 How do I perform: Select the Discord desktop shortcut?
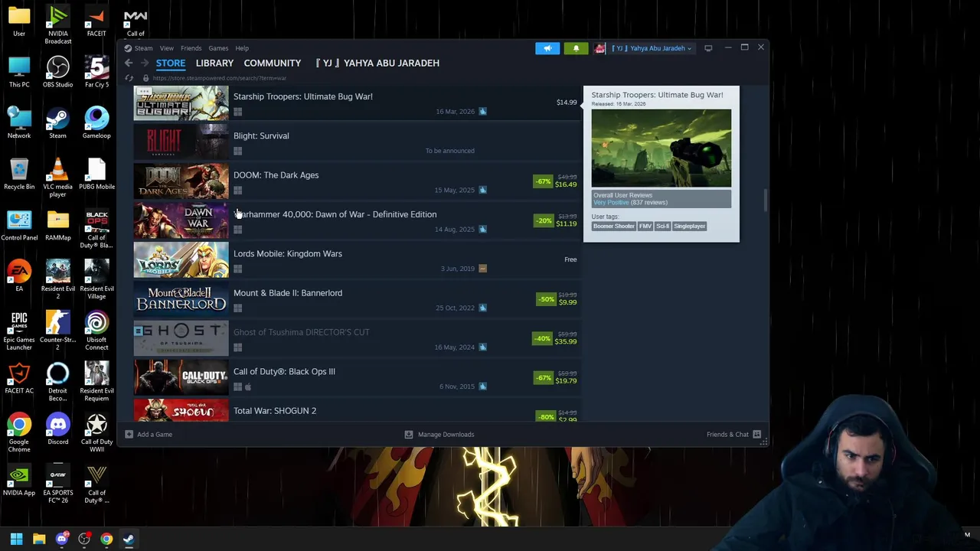tap(57, 430)
